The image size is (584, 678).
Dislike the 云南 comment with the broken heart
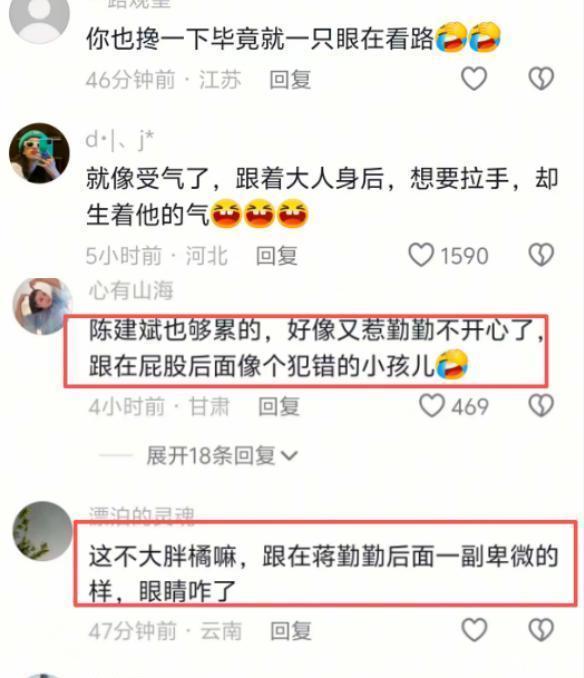tap(541, 630)
